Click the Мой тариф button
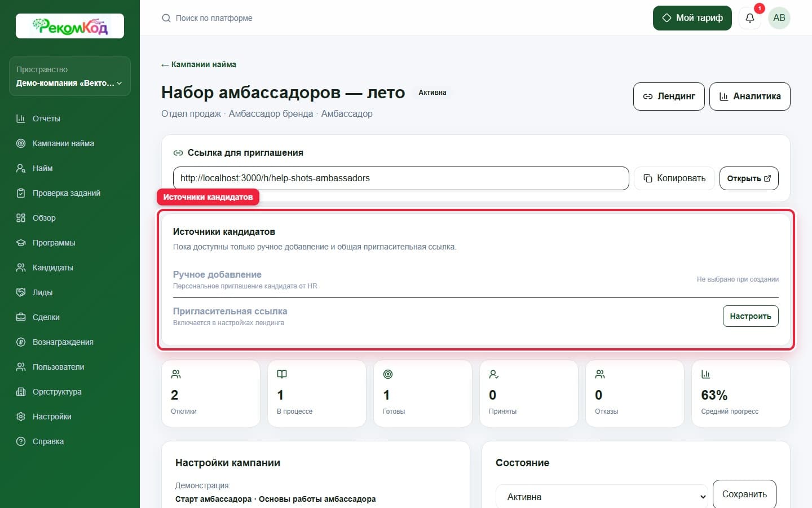Image resolution: width=812 pixels, height=508 pixels. pos(692,18)
